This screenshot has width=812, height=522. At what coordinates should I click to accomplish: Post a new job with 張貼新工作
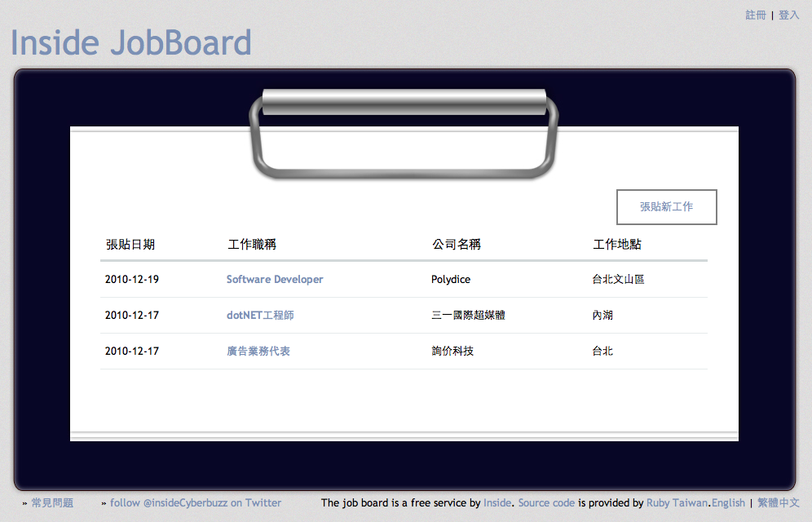(x=667, y=207)
